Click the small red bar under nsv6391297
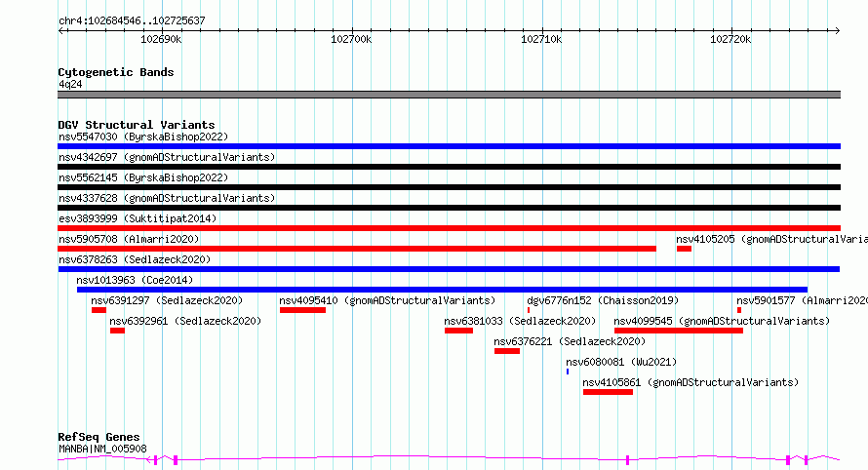 tap(99, 310)
